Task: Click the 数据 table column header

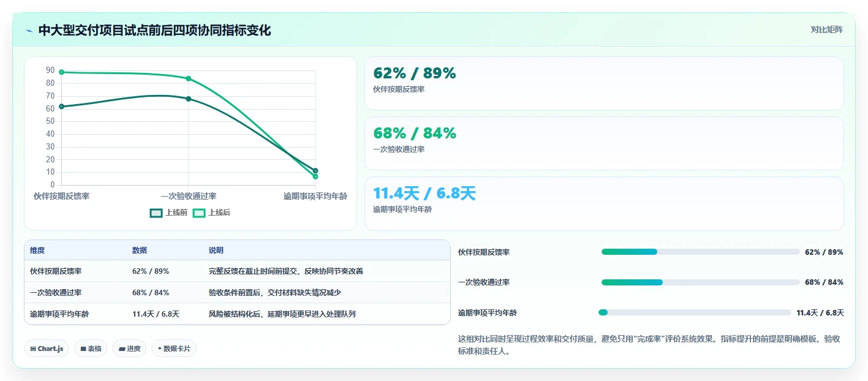Action: tap(140, 251)
